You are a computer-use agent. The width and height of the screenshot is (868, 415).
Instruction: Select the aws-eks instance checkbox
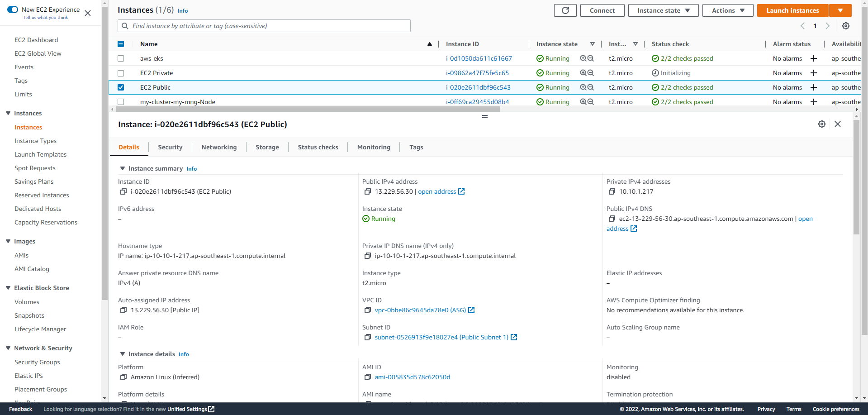(121, 58)
